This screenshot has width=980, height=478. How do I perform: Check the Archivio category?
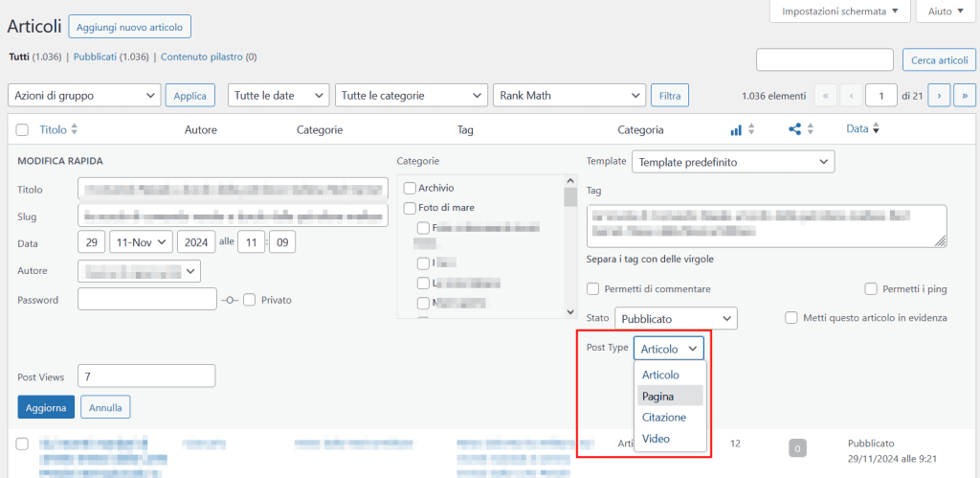[410, 188]
